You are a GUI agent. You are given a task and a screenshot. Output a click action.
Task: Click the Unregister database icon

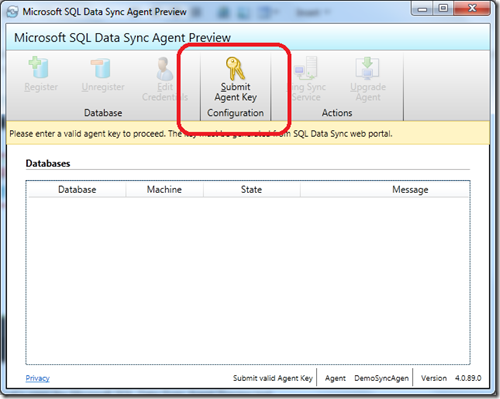(x=101, y=68)
